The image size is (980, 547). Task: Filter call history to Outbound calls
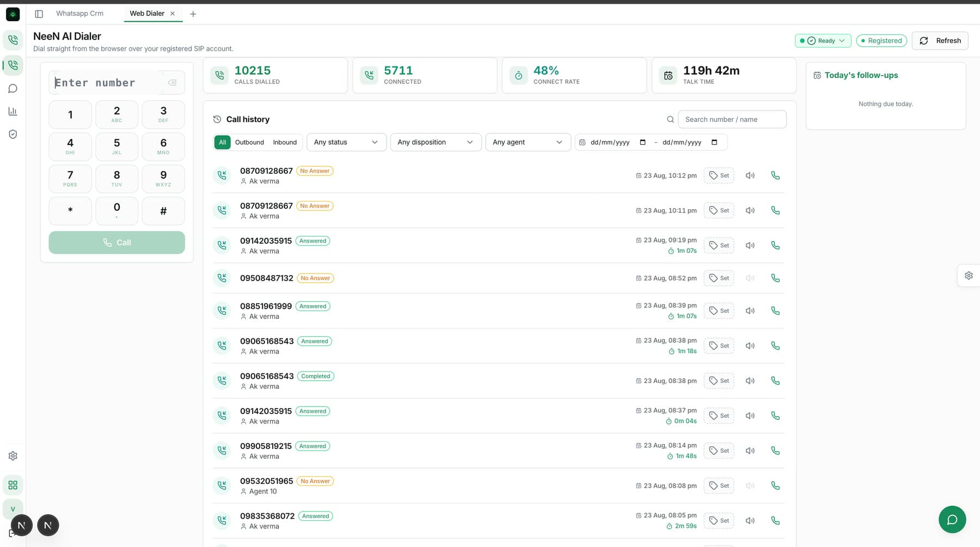click(x=249, y=142)
